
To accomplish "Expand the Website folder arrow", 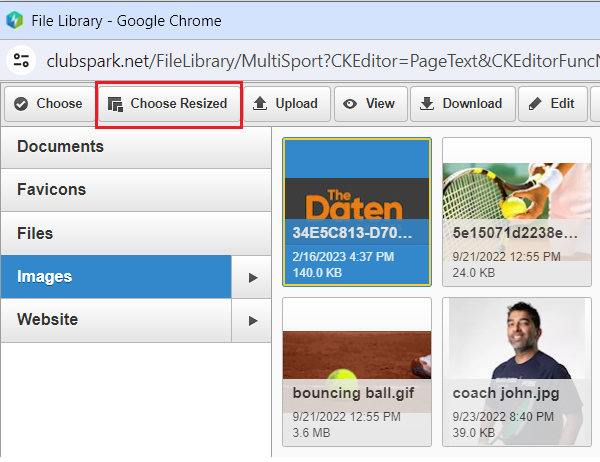I will pos(252,321).
